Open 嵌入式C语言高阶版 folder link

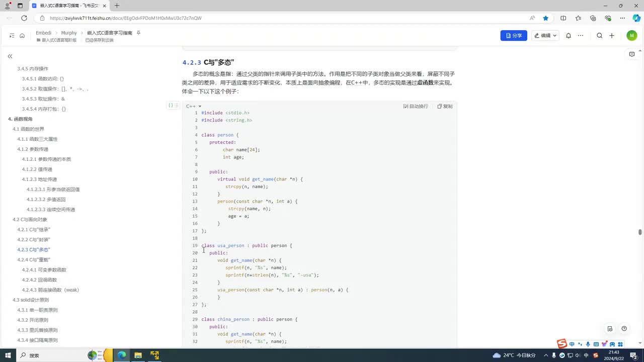(57, 40)
